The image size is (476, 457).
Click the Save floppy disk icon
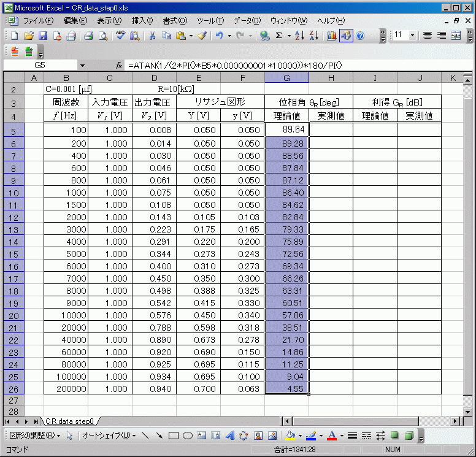coord(44,36)
